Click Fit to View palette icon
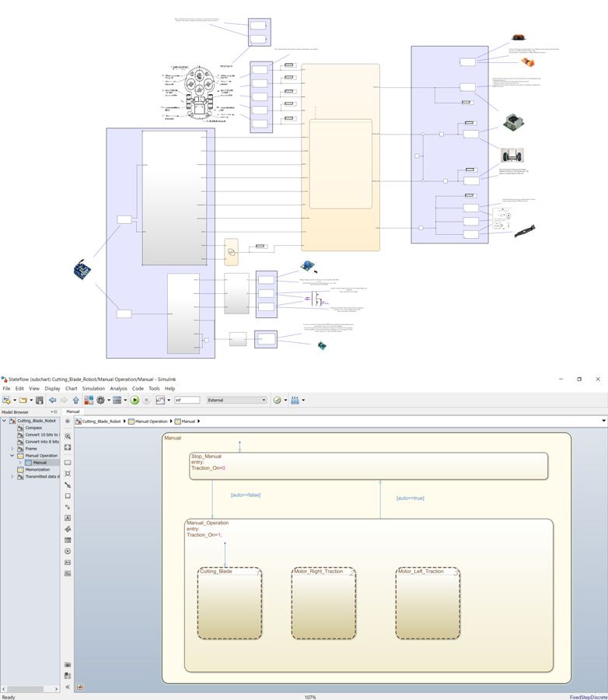Image resolution: width=608 pixels, height=700 pixels. (x=68, y=447)
